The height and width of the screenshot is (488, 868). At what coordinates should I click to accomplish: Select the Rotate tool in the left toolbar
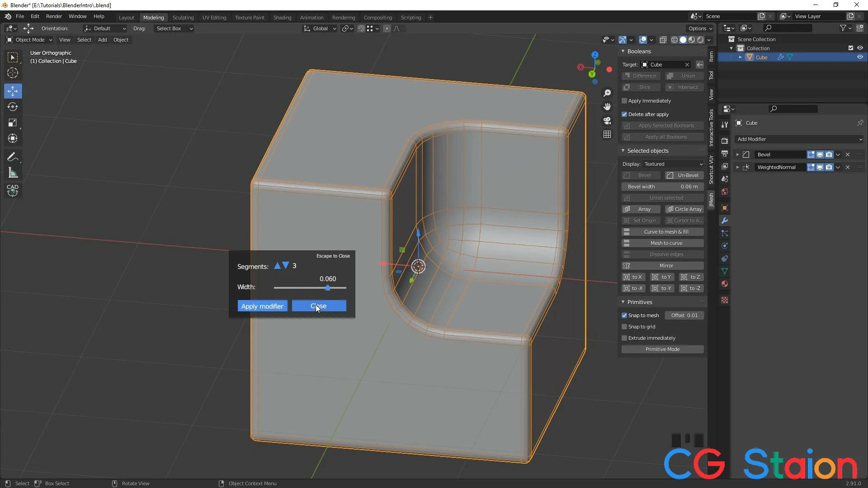(13, 107)
